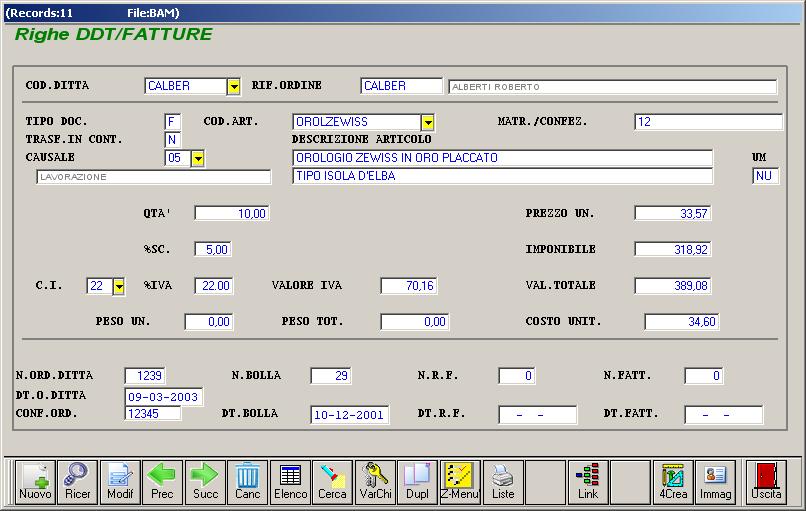Image resolution: width=806 pixels, height=511 pixels.
Task: Click the COSTO UNIT. field showing 34,60
Action: 682,322
